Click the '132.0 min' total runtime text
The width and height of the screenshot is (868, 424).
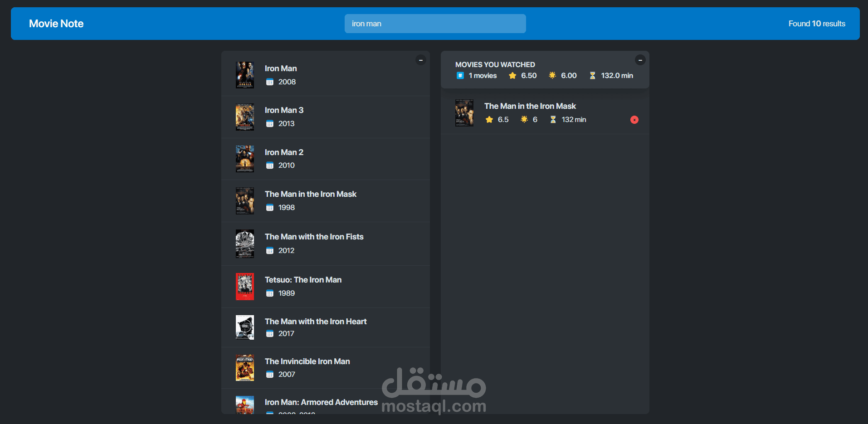click(x=617, y=76)
